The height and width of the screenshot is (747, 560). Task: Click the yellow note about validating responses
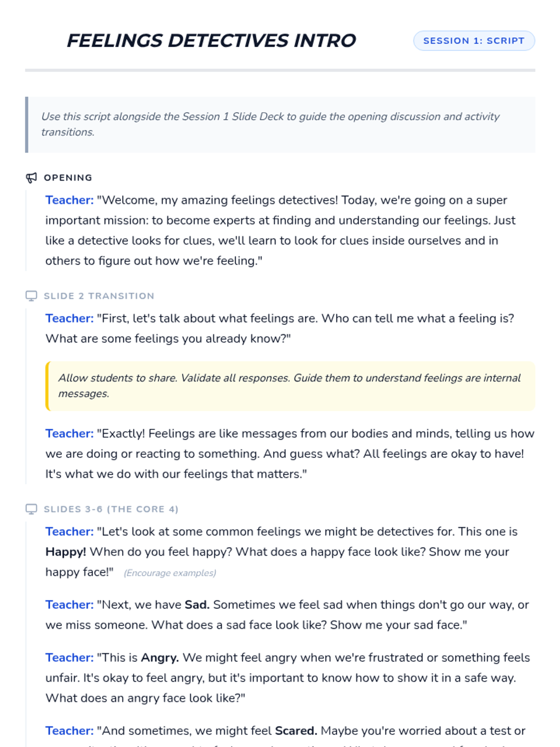(289, 386)
